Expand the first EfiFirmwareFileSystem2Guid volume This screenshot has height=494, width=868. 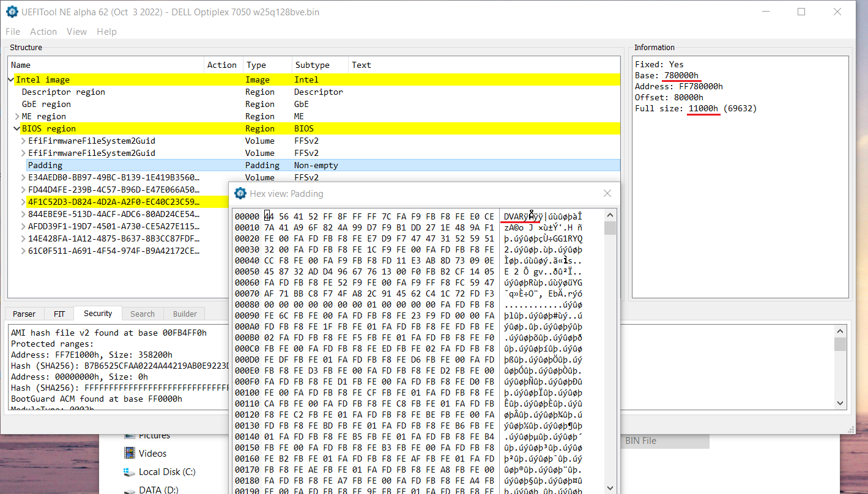(x=23, y=141)
